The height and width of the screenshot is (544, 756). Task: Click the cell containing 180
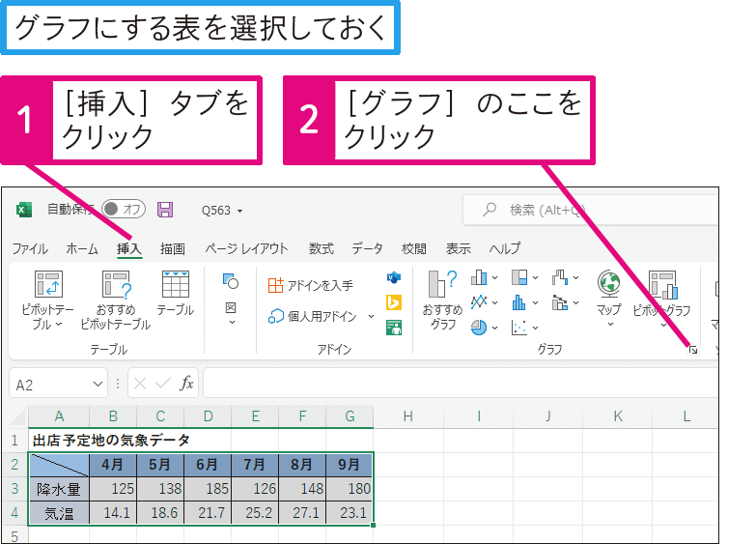[x=350, y=489]
